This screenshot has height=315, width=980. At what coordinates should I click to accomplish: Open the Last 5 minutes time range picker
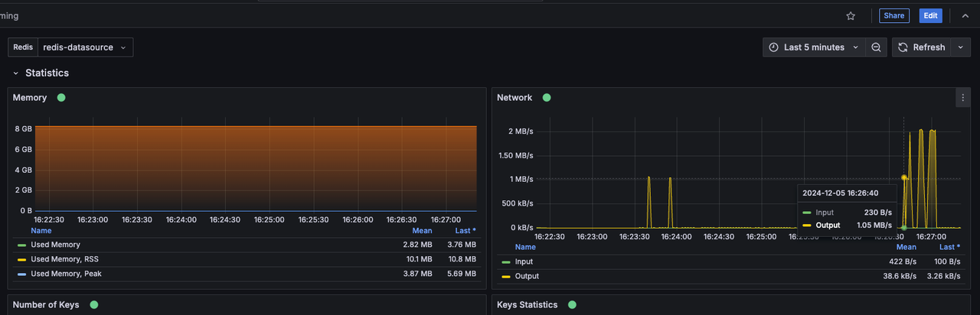814,47
